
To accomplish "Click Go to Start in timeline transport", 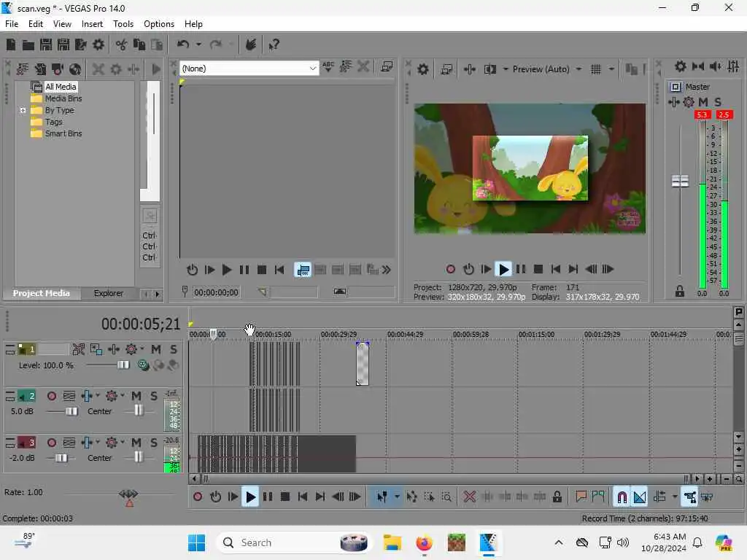I will (303, 497).
